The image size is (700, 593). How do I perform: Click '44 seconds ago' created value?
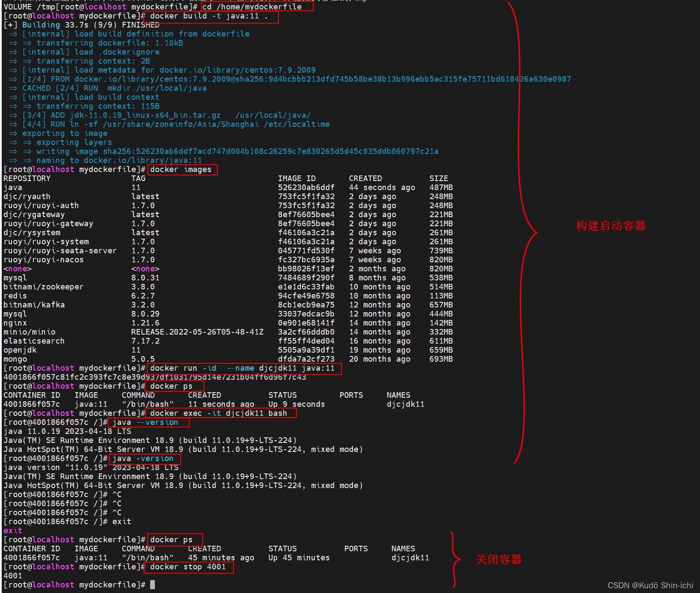pyautogui.click(x=382, y=187)
